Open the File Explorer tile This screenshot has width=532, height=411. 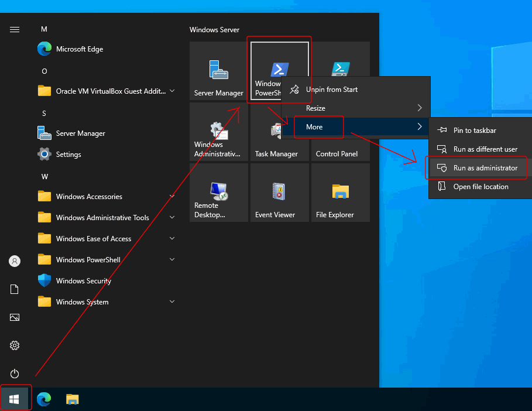point(340,193)
